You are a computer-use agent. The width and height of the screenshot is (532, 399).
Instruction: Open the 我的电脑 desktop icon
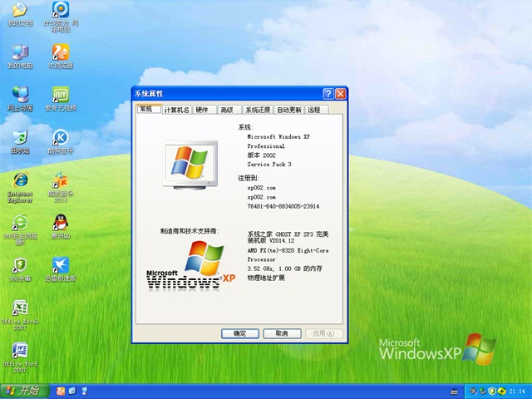pos(19,53)
